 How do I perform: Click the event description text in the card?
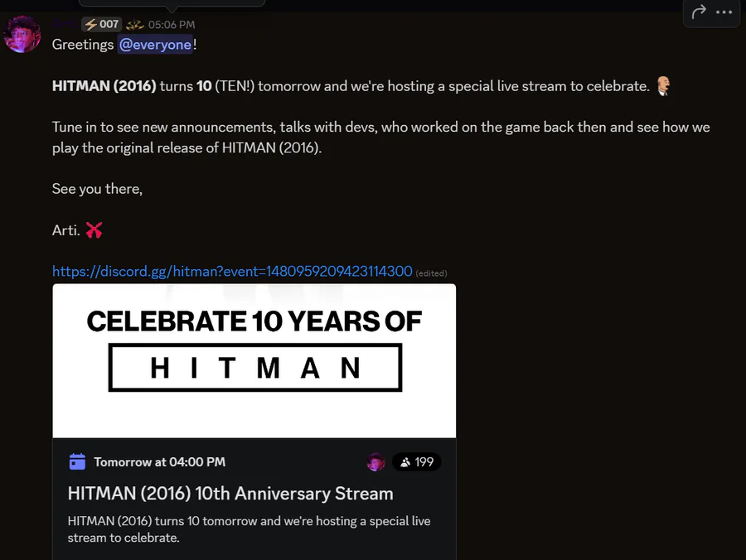(249, 529)
